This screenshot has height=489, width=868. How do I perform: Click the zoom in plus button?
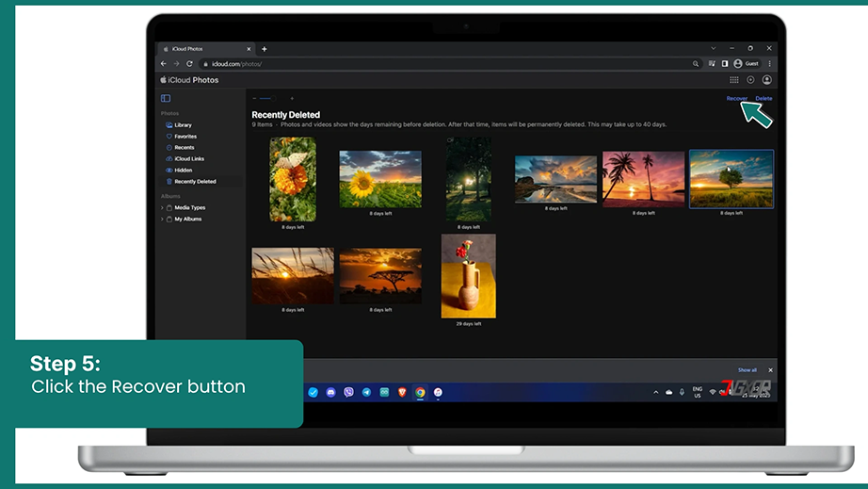coord(292,99)
